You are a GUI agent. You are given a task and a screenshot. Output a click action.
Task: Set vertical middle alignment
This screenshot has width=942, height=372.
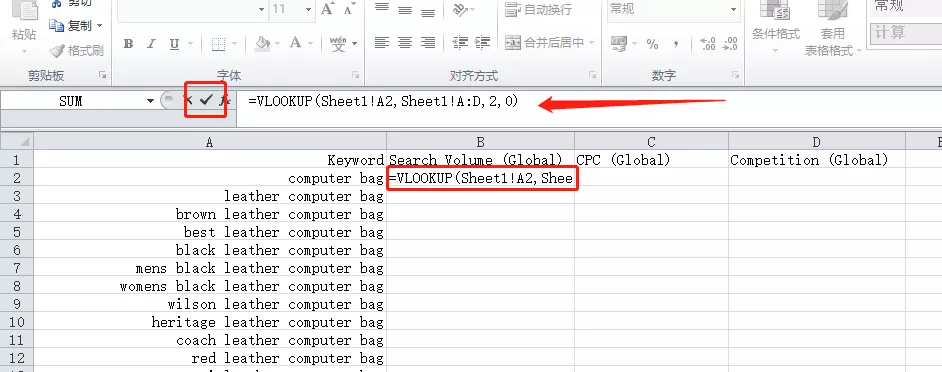pos(405,9)
